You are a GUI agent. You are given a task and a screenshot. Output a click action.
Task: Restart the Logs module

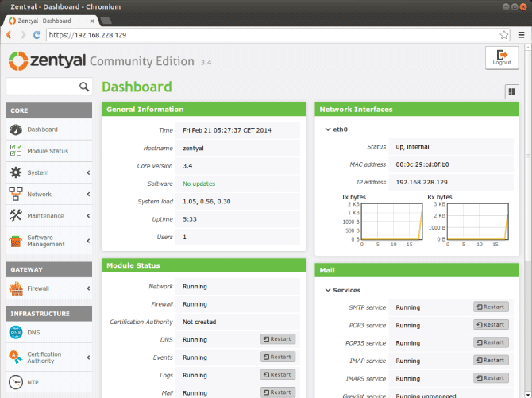point(278,375)
